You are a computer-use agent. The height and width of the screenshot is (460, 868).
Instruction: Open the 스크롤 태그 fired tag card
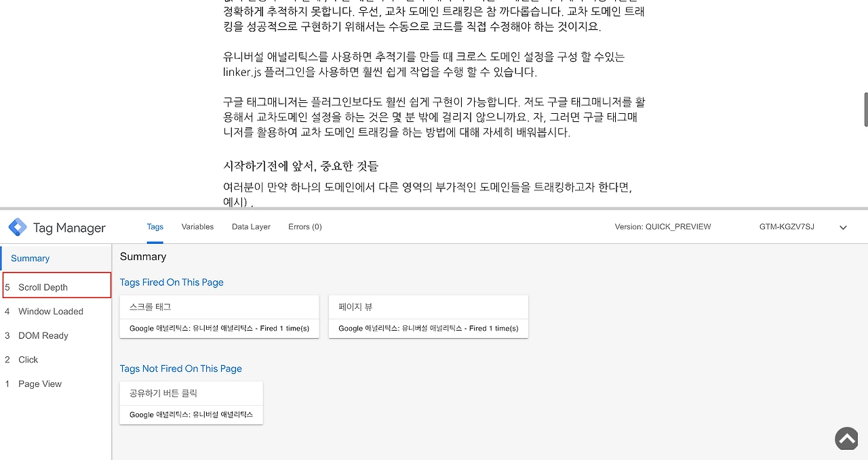(x=219, y=317)
